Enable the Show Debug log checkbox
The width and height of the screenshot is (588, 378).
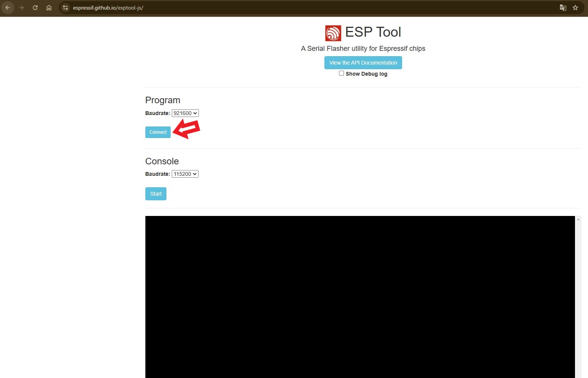point(341,73)
